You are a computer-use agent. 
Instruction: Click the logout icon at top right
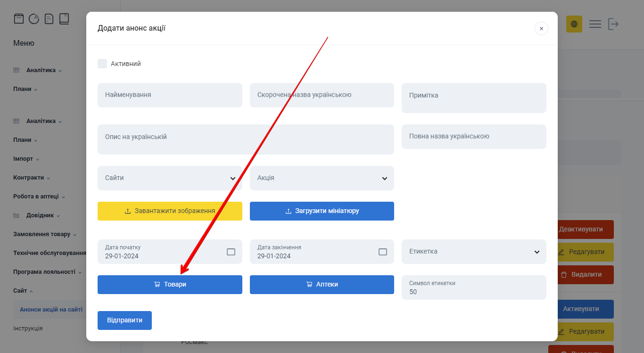click(613, 24)
